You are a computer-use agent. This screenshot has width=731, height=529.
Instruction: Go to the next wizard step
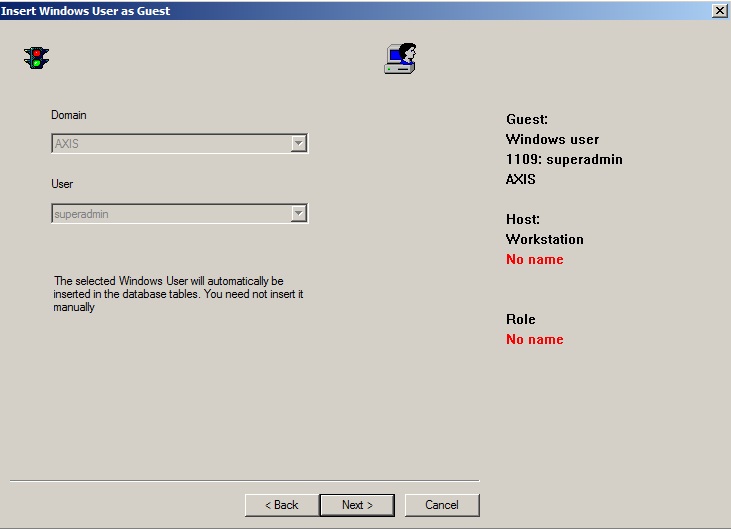[x=357, y=505]
